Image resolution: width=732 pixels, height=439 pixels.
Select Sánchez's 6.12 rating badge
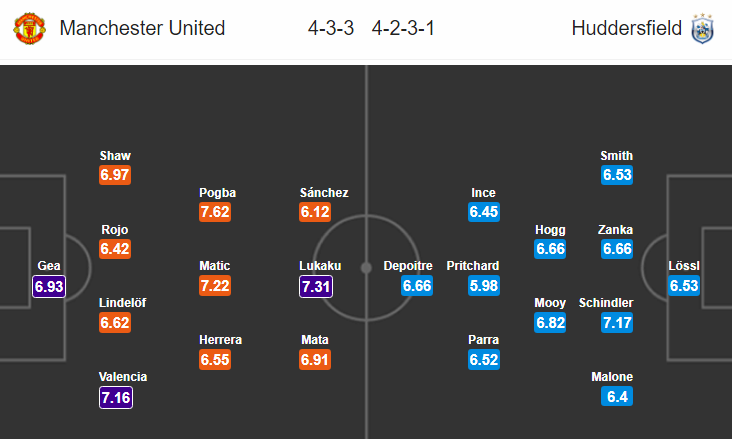click(315, 212)
